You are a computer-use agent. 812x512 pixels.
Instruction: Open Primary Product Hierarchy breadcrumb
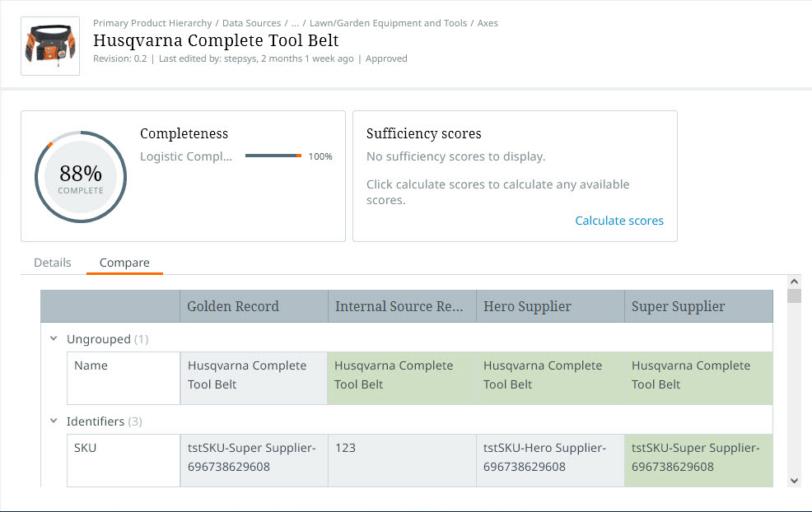152,23
